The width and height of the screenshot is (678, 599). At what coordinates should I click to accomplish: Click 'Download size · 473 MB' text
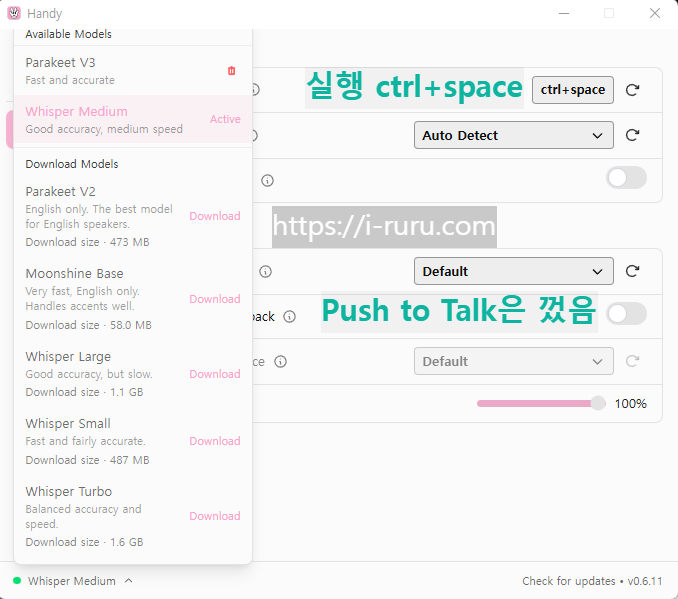point(87,242)
